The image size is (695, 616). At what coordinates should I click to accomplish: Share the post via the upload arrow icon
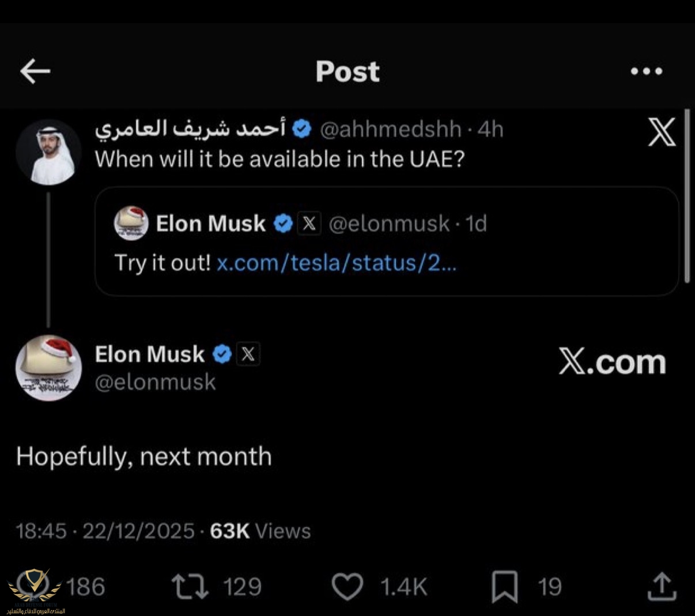[x=661, y=587]
